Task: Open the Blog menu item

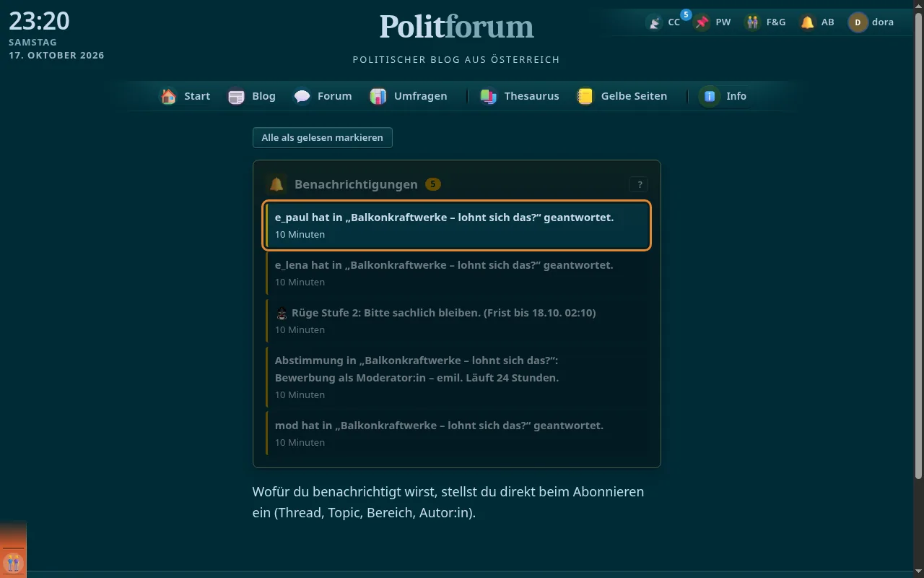Action: (252, 96)
